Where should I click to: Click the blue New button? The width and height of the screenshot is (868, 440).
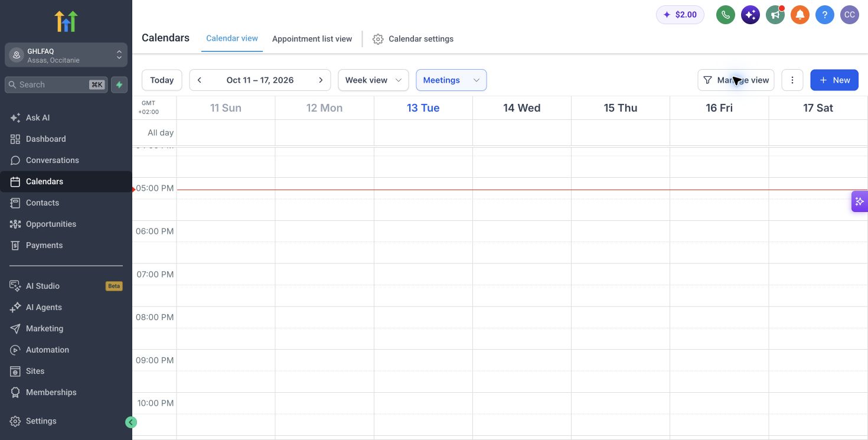point(834,80)
